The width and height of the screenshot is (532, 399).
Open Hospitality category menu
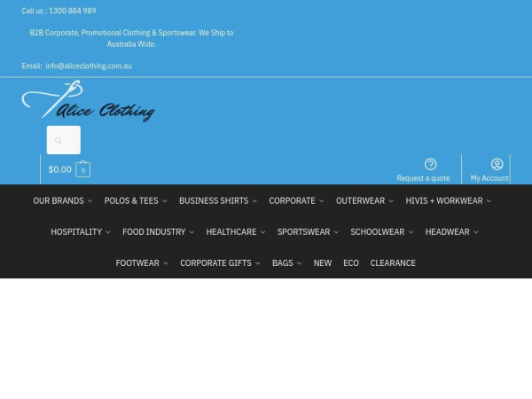tap(80, 232)
